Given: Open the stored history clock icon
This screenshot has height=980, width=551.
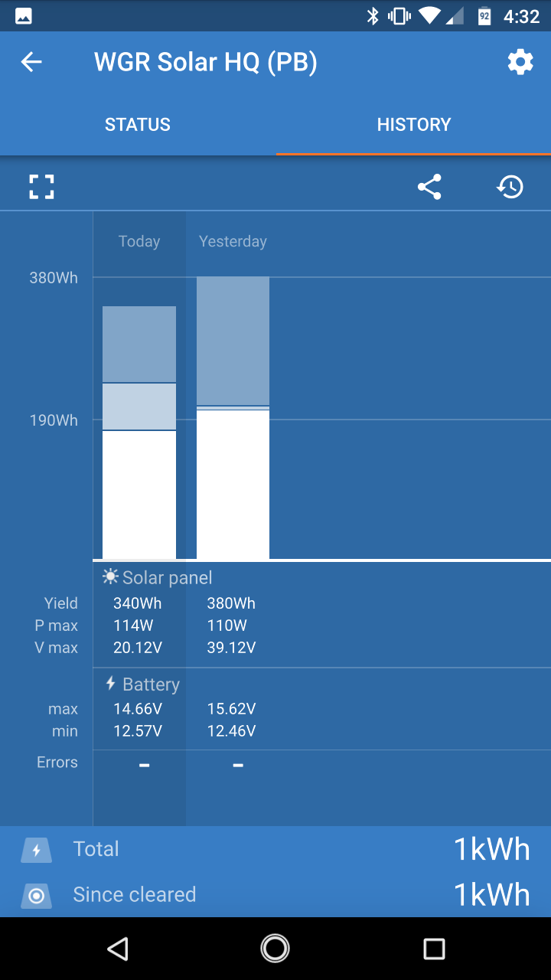Looking at the screenshot, I should click(x=510, y=187).
